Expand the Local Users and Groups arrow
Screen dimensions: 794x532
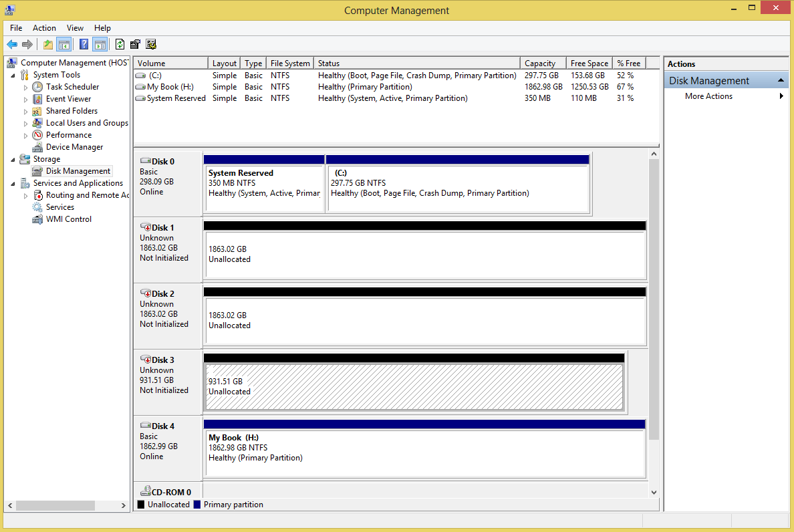pos(26,124)
